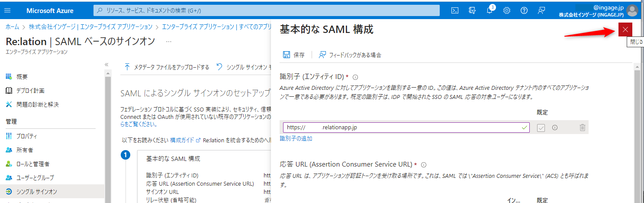Screen dimensions: 644x203
Task: Click the step 1 card title 基本的な SAML 構成
Action: click(x=173, y=159)
